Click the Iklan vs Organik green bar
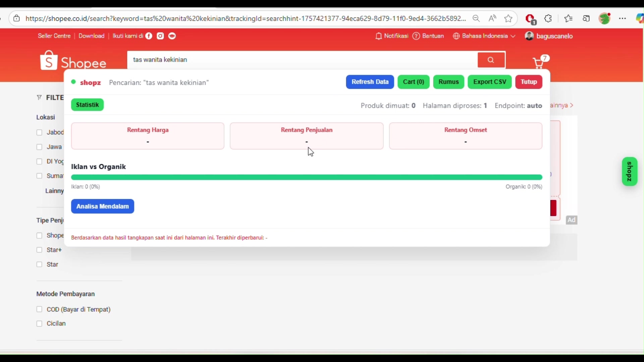 point(307,177)
